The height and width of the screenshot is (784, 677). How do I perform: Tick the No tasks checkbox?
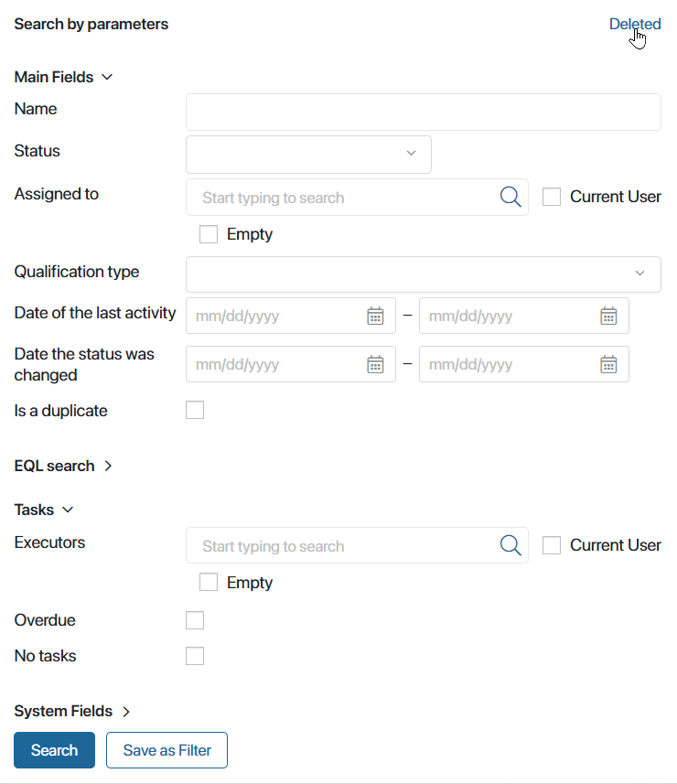(x=195, y=656)
